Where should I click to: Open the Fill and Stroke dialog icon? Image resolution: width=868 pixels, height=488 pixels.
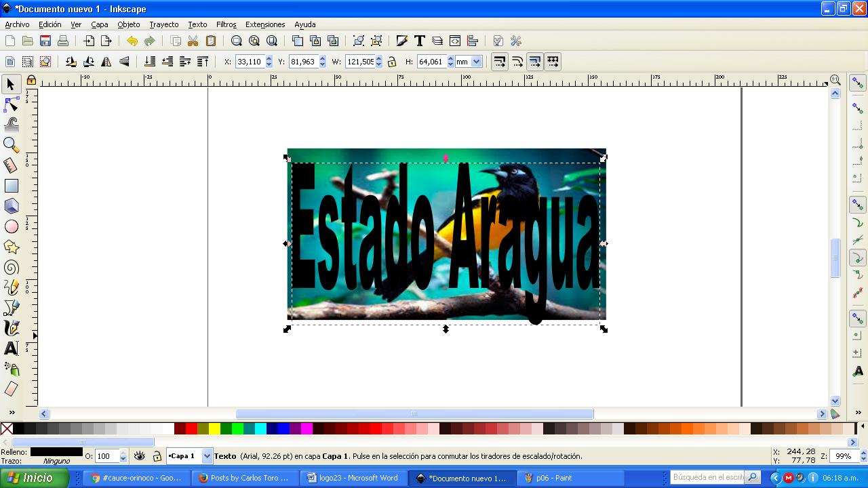pos(402,41)
